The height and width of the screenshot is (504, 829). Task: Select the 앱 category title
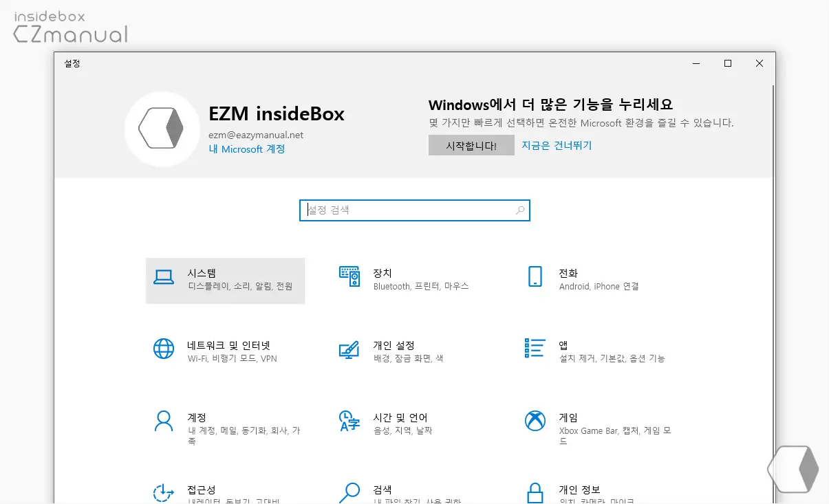pos(563,345)
